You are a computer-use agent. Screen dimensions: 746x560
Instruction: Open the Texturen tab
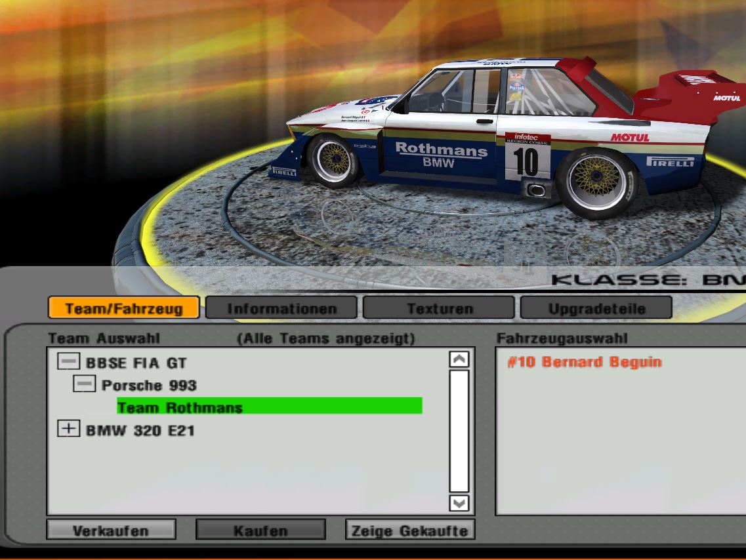[439, 308]
